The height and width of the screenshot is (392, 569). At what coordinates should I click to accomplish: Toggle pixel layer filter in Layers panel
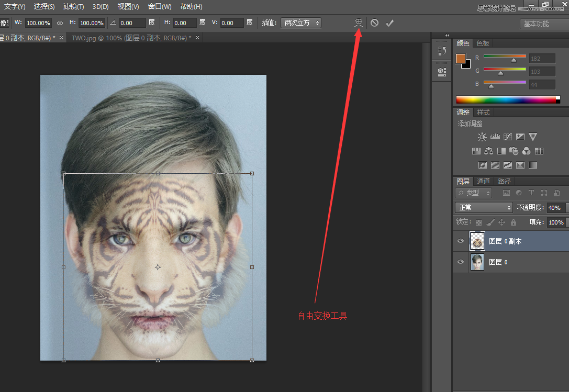506,193
